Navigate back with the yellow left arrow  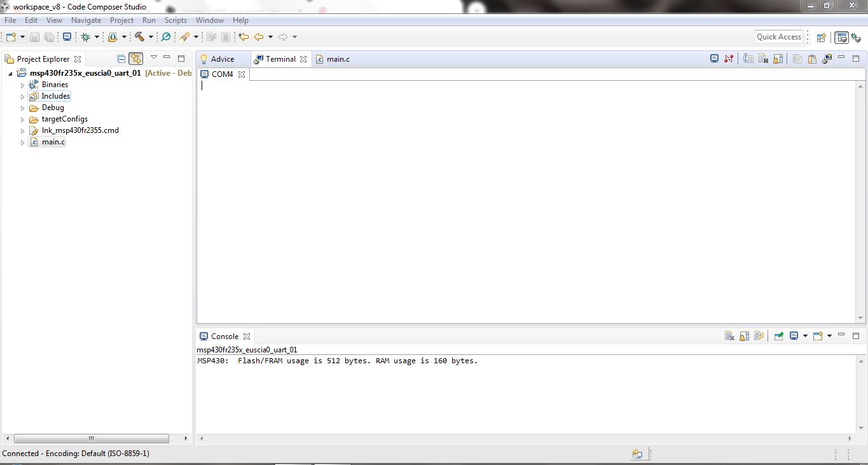259,37
